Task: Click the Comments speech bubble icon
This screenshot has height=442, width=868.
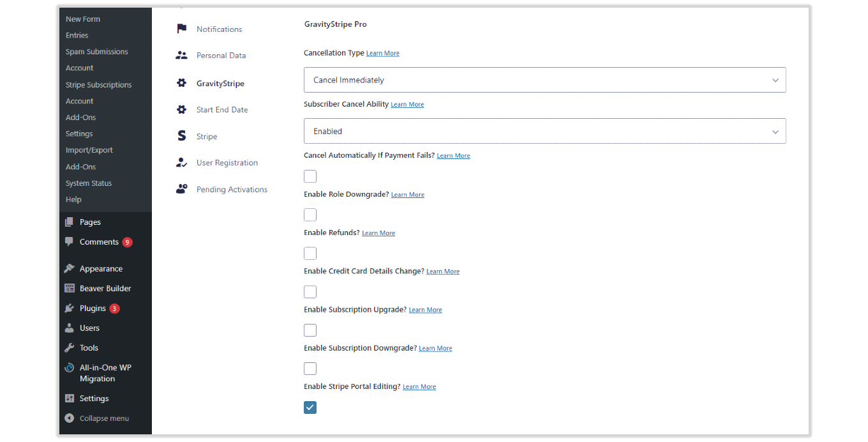Action: (x=70, y=242)
